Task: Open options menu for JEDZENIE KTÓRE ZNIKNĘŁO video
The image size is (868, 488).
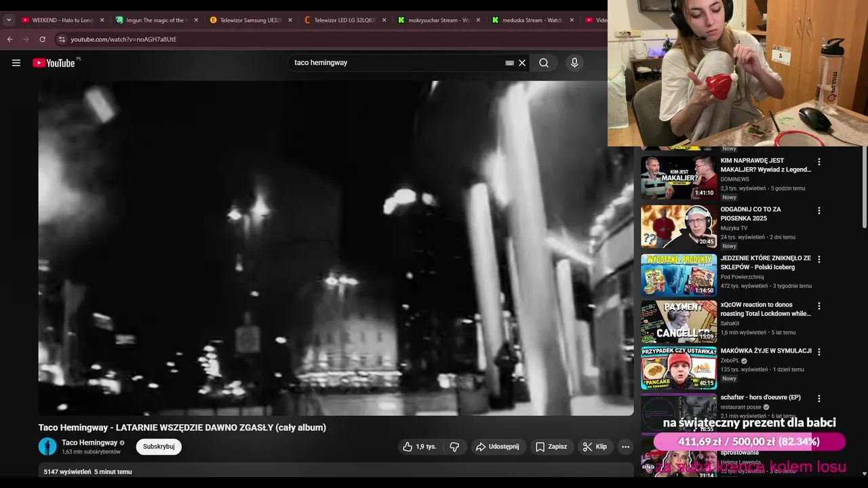Action: tap(818, 260)
